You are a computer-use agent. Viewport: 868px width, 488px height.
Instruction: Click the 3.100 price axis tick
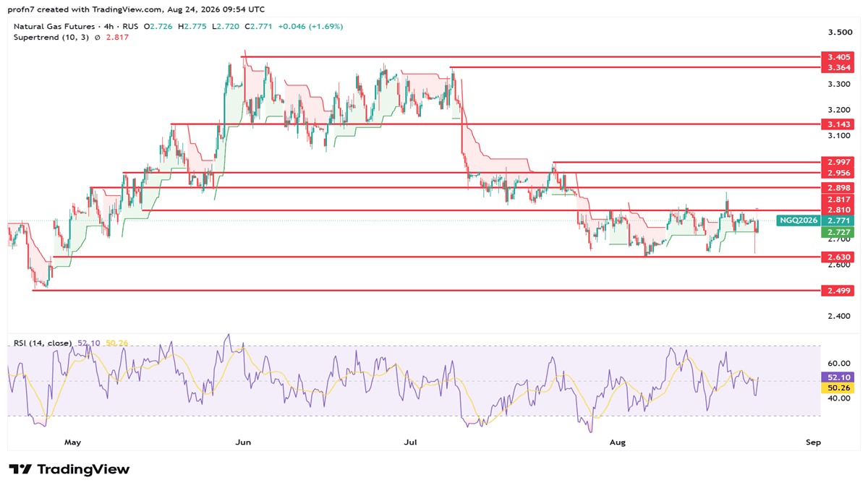tap(839, 135)
